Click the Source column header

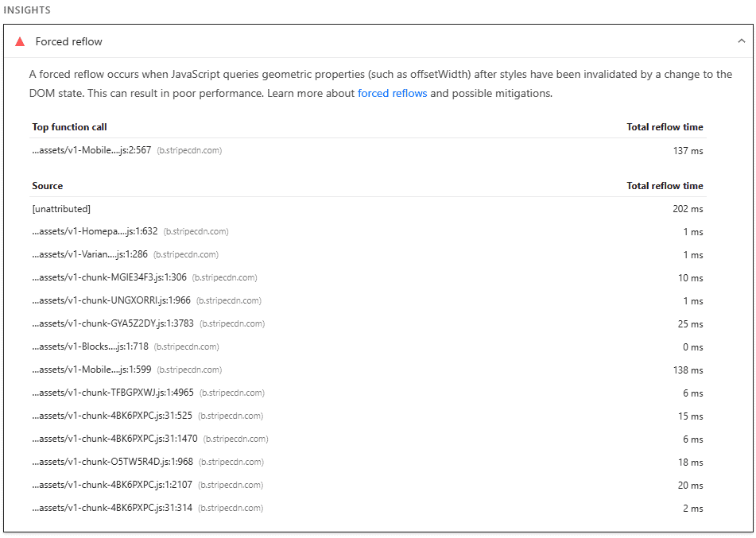(47, 186)
